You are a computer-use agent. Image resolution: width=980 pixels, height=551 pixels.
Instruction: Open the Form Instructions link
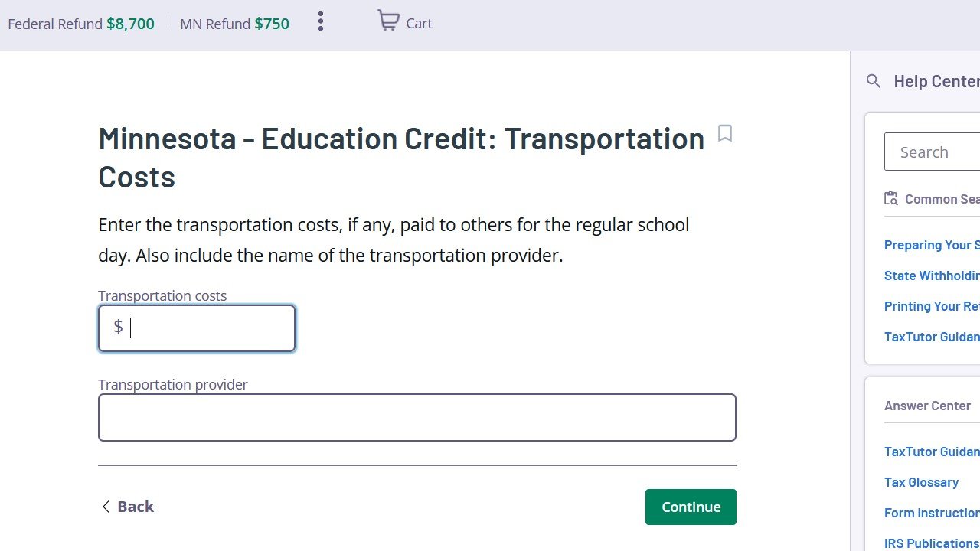932,513
